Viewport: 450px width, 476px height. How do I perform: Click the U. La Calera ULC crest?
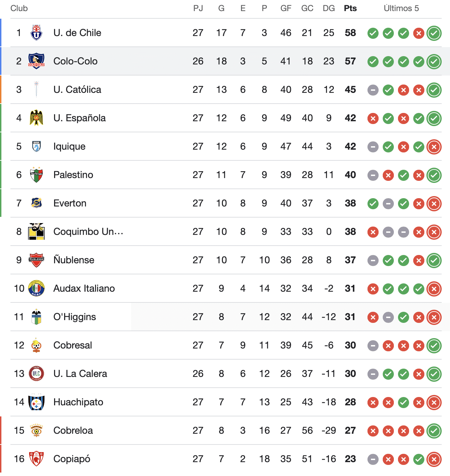tap(36, 374)
